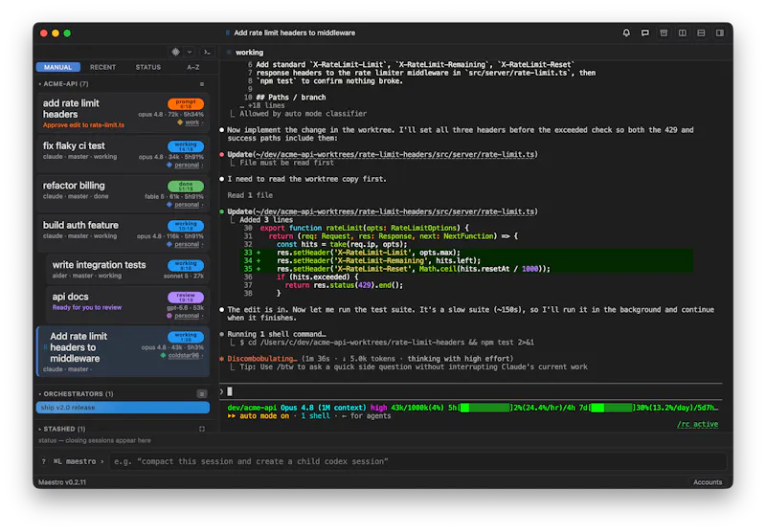Viewport: 766px width, 532px height.
Task: Click 'auto mode on' in the status line
Action: [x=264, y=416]
